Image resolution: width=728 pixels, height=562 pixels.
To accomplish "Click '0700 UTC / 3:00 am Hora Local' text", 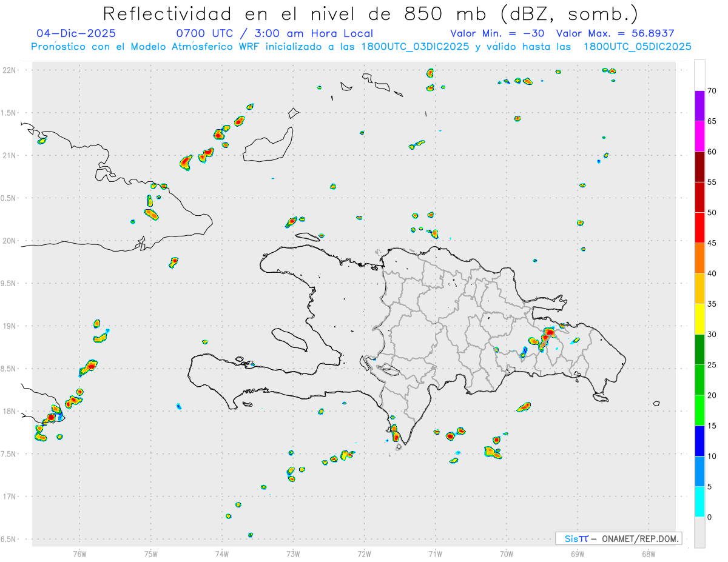I will (x=274, y=33).
